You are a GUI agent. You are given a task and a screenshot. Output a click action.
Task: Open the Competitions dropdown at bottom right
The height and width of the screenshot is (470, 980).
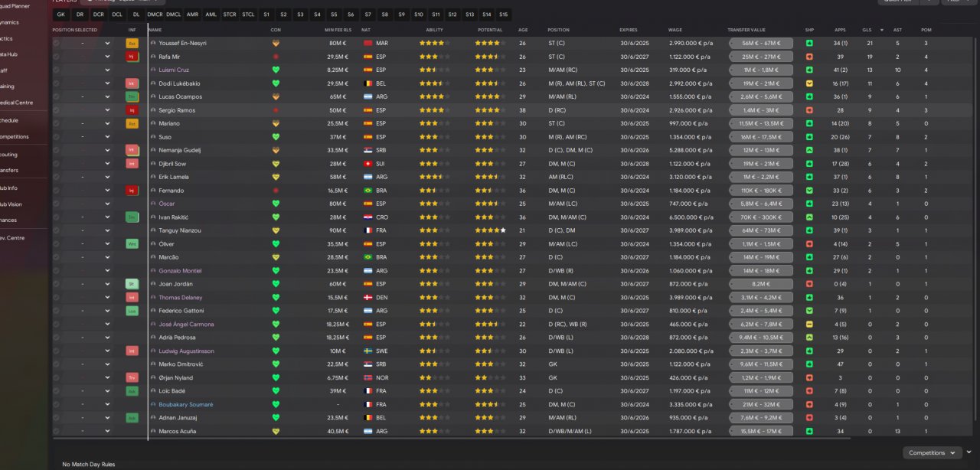(x=932, y=453)
